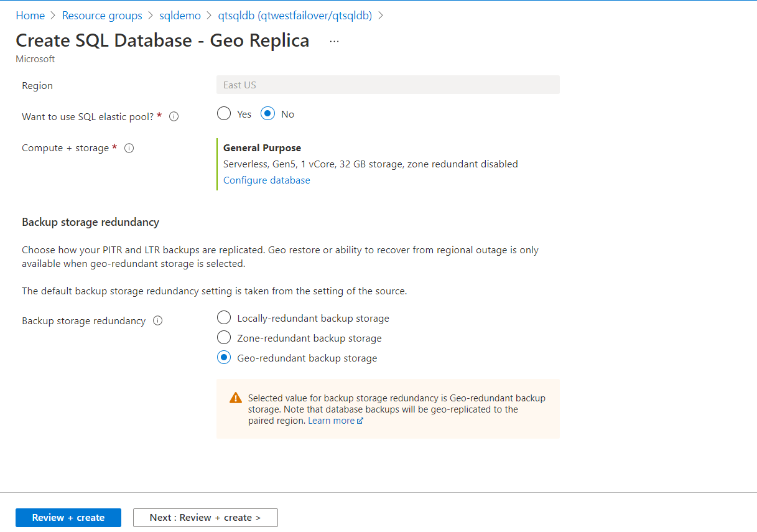The width and height of the screenshot is (757, 532).
Task: Open the info icon beside SQL elastic pool
Action: pyautogui.click(x=174, y=116)
